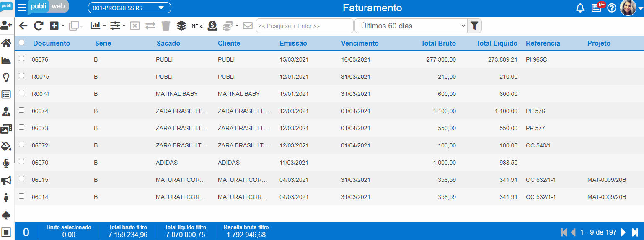Open the microphone sidebar icon
Image resolution: width=644 pixels, height=240 pixels.
pos(6,163)
